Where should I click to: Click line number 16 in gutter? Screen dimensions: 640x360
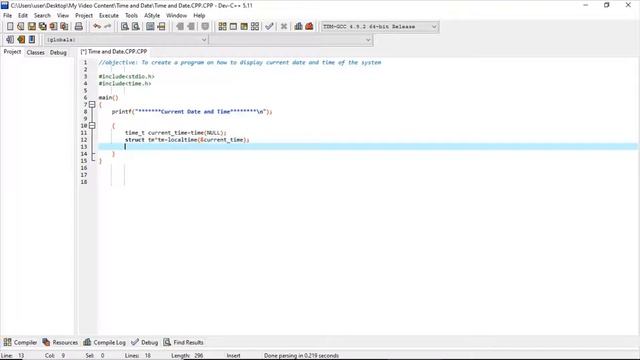[84, 168]
